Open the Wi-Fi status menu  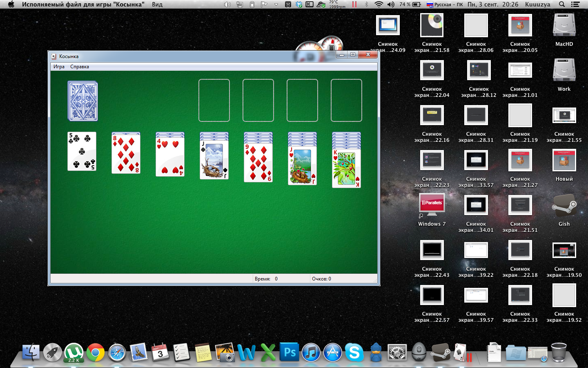point(379,4)
